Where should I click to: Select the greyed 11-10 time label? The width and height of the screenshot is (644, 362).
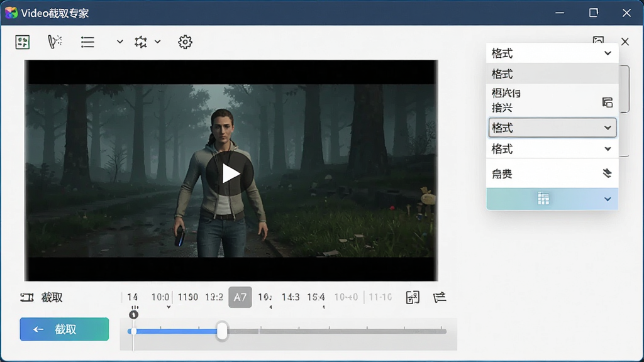point(380,297)
